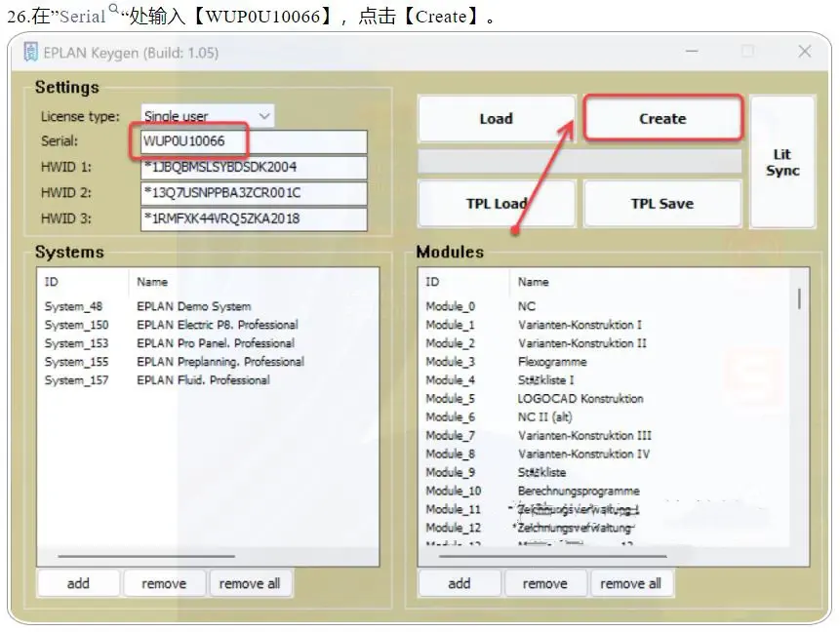Viewport: 840px width, 632px height.
Task: Select Module_9 row
Action: coord(605,472)
